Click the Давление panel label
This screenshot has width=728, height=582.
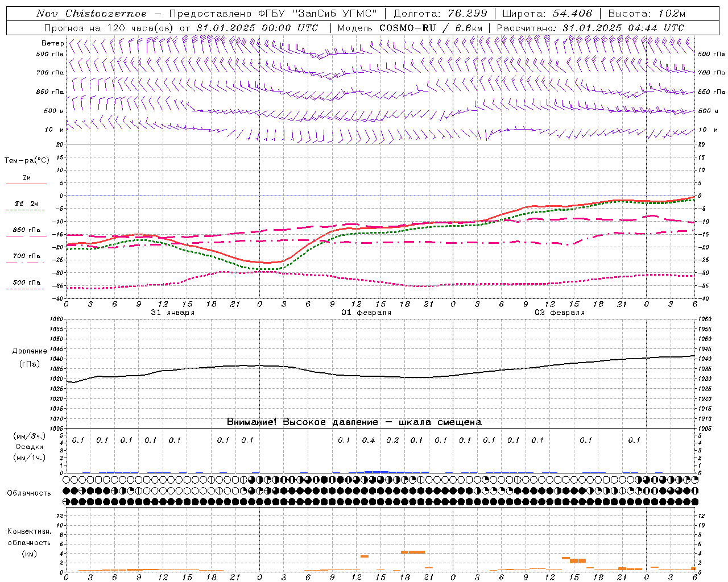coord(30,351)
